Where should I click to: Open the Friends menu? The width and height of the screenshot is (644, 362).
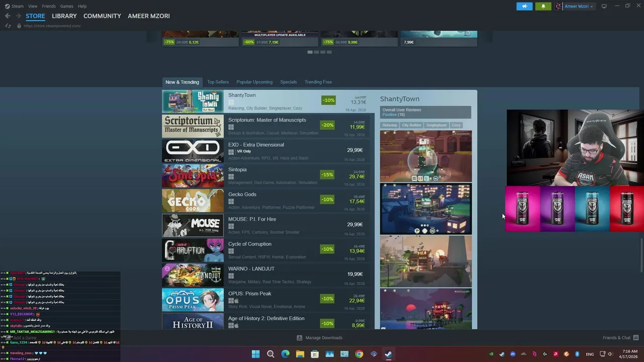(x=49, y=6)
